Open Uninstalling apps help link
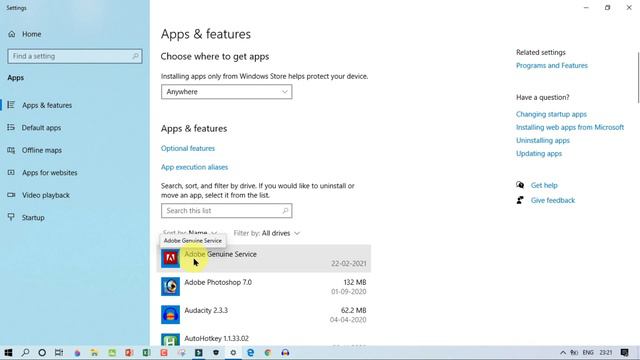640x360 pixels. (x=542, y=140)
